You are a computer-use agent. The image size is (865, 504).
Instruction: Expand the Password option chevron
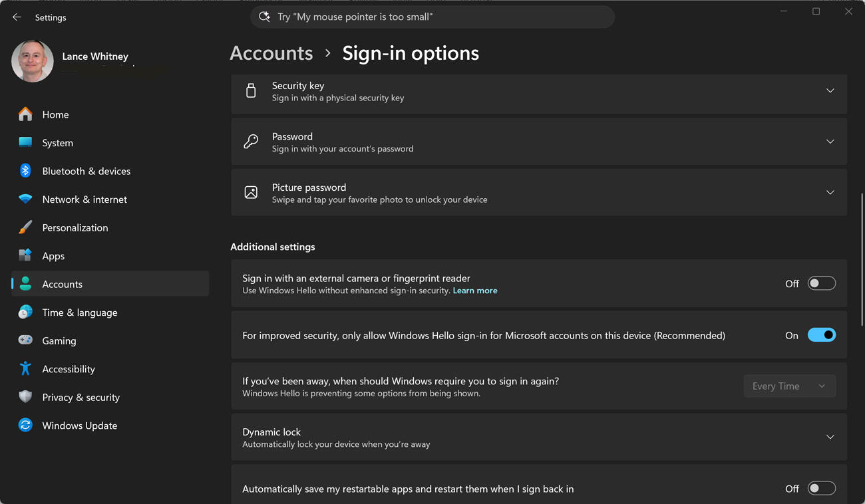pos(830,142)
